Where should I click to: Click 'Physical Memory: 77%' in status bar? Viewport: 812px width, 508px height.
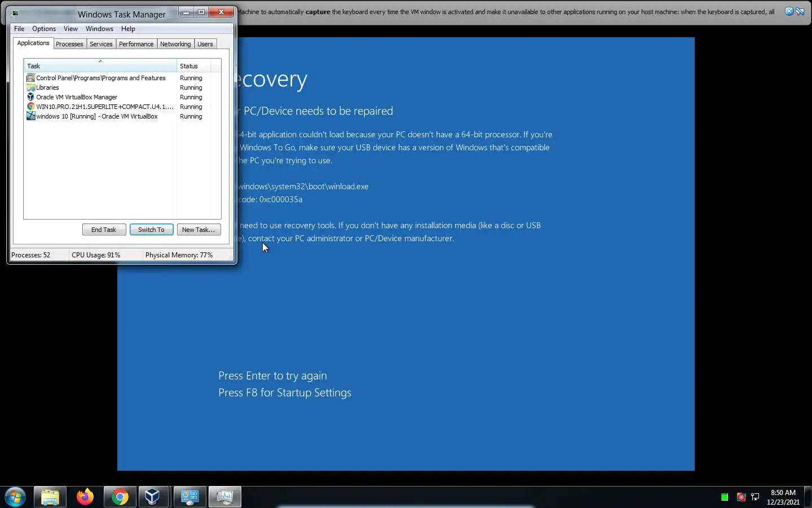pos(179,255)
